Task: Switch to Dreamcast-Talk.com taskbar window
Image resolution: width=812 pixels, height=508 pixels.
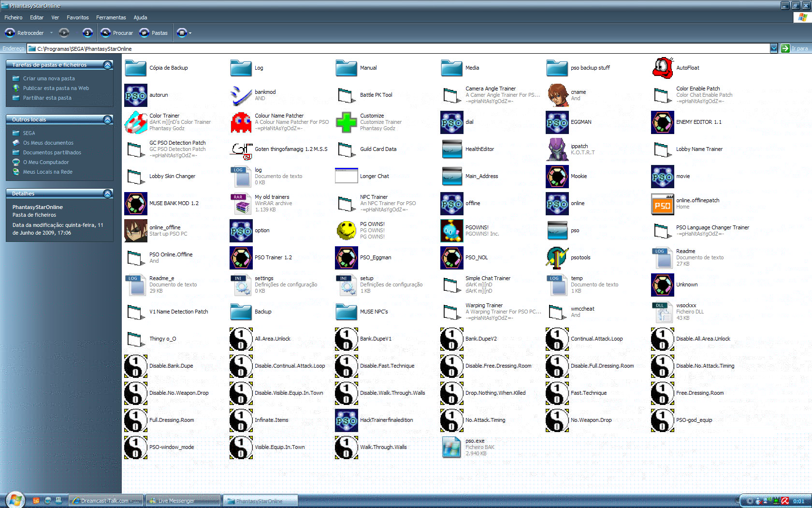Action: [106, 501]
